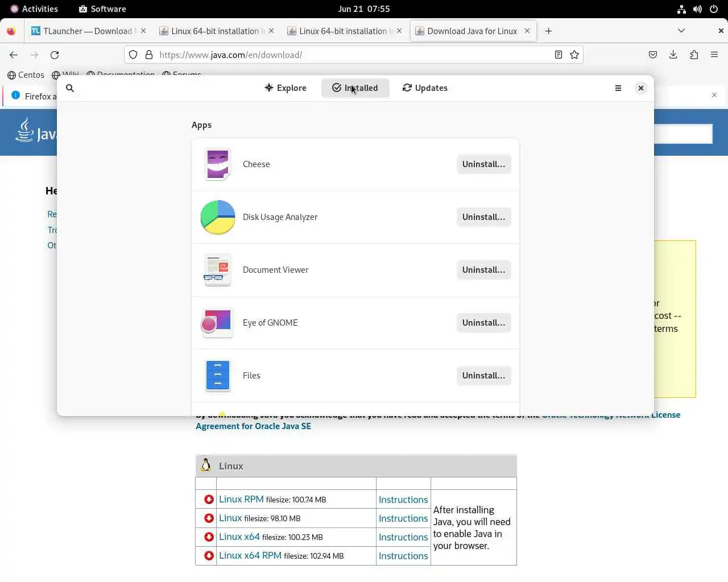Click the padlock site info icon
This screenshot has width=728, height=582.
click(149, 55)
